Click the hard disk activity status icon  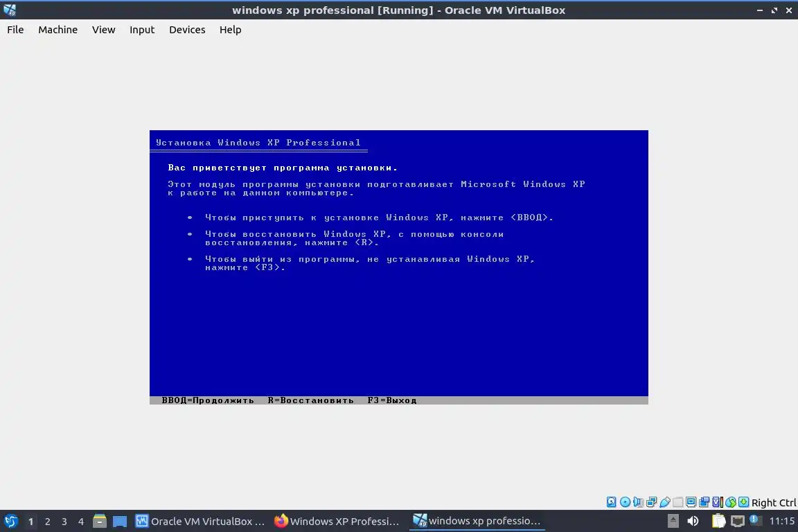(611, 502)
